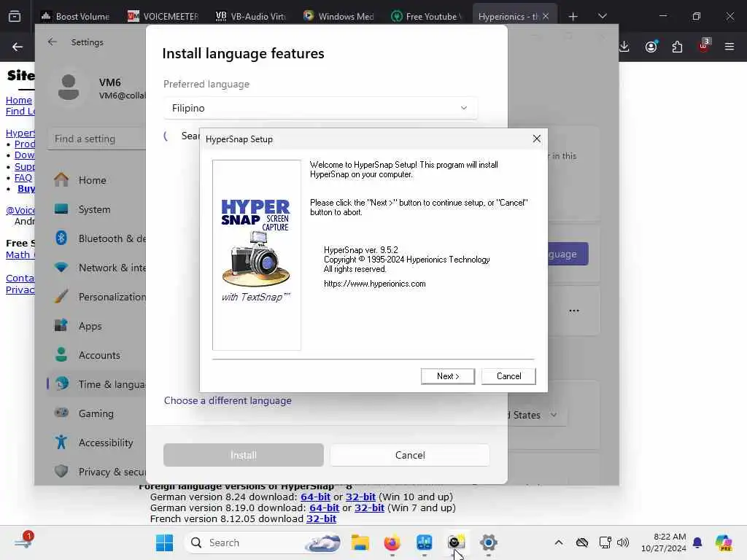Open the three-dots menu in Settings

pos(573,311)
